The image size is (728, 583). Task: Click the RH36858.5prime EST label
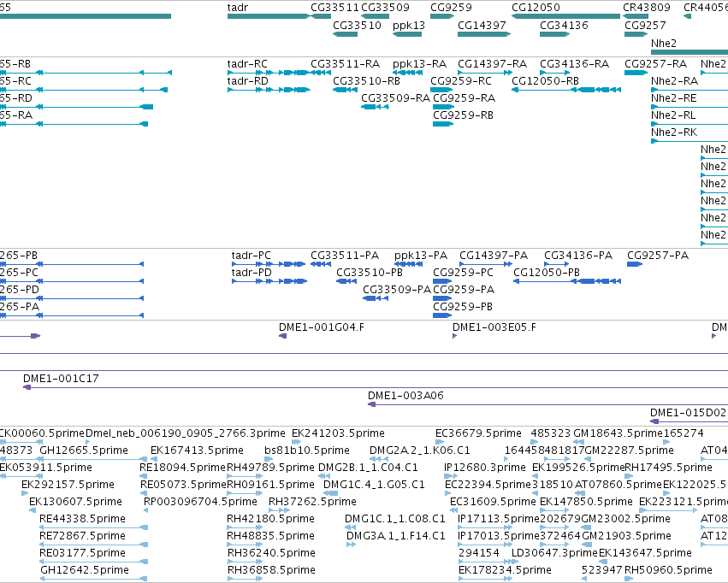271,570
